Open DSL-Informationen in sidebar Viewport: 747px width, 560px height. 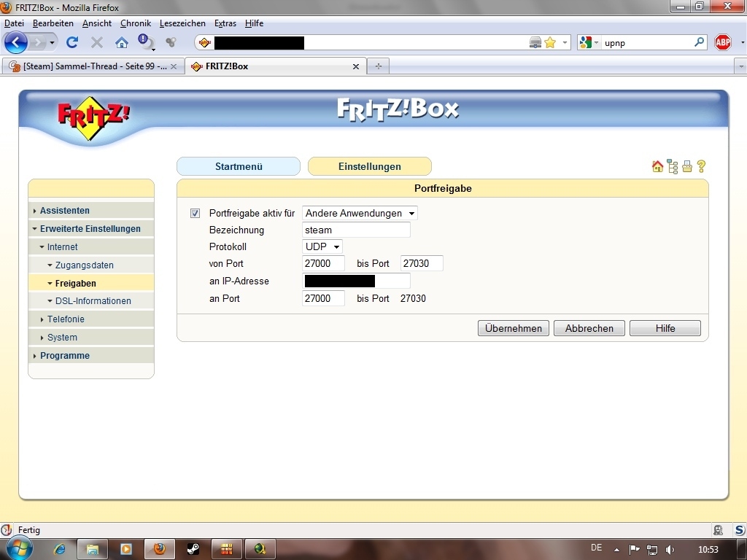[x=93, y=301]
